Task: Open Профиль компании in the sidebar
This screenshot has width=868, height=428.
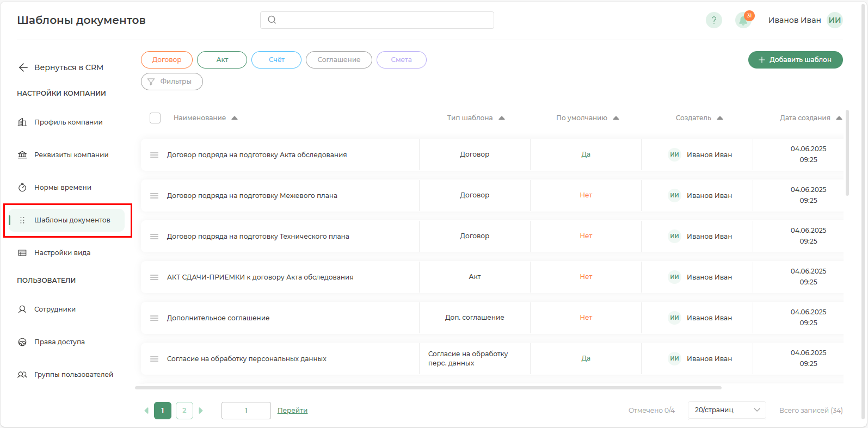Action: [68, 122]
